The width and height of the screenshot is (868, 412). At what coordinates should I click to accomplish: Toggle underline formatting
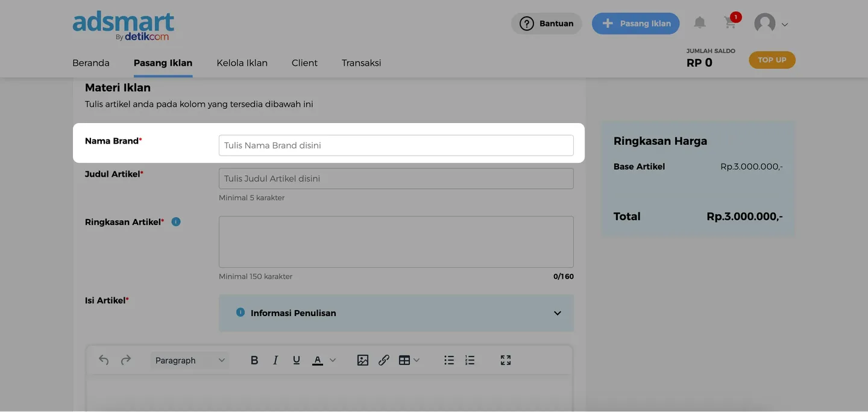click(x=296, y=360)
